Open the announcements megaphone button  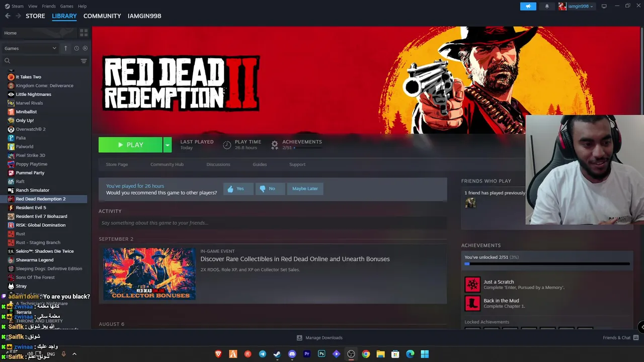click(x=528, y=6)
